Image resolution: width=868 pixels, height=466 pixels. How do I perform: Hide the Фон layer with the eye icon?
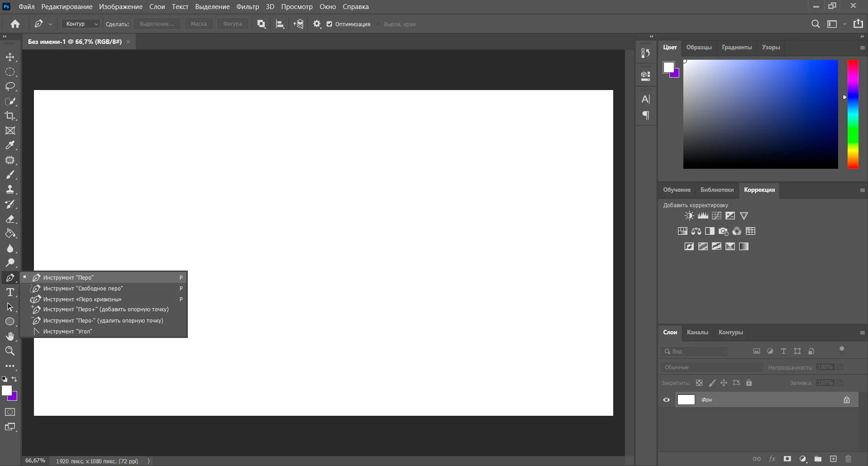coord(666,400)
